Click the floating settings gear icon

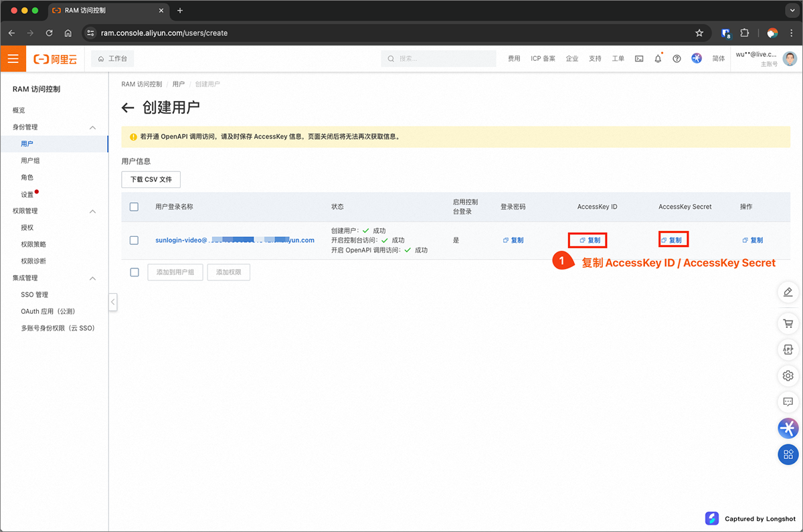pos(788,376)
